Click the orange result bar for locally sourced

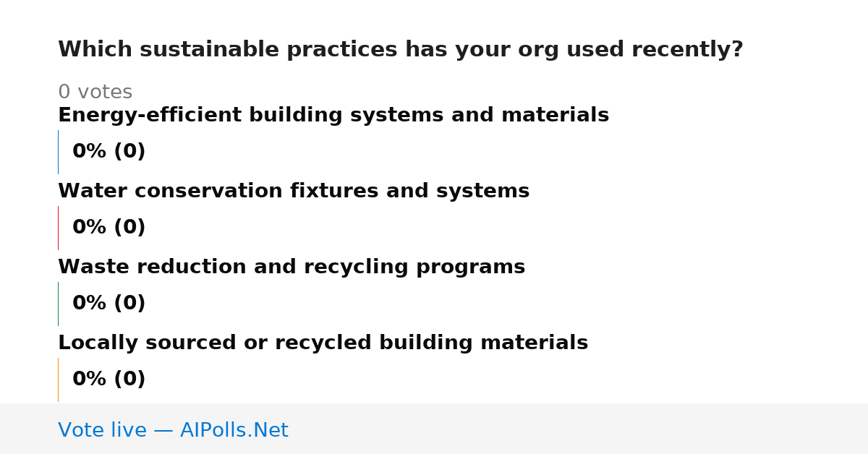pos(58,380)
